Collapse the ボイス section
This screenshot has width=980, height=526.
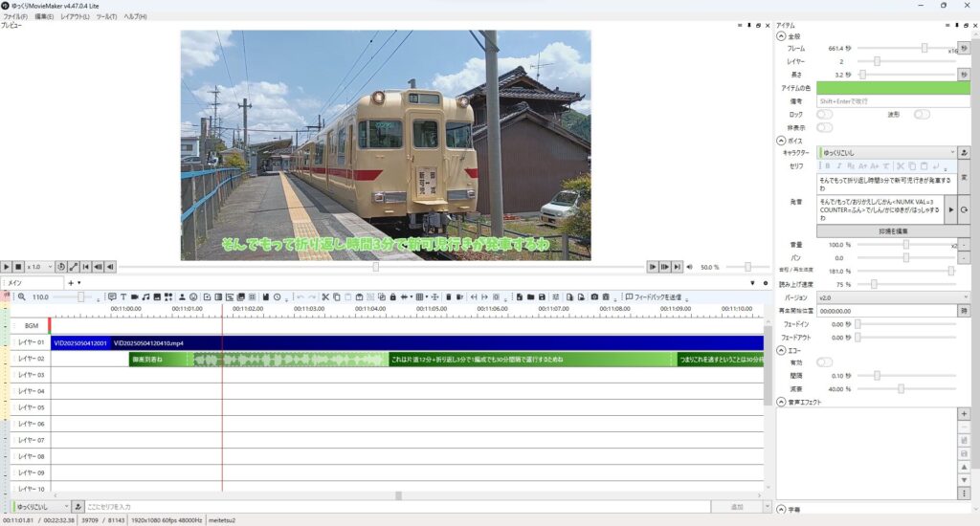(781, 141)
